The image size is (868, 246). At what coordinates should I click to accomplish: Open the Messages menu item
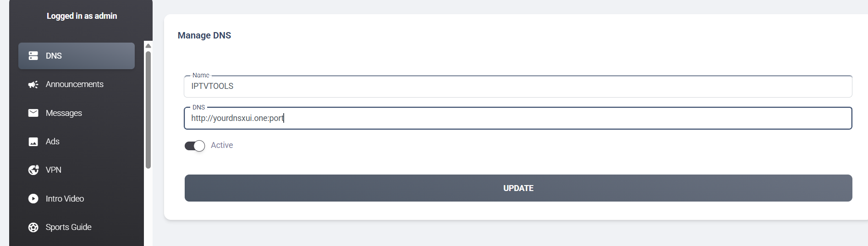coord(77,113)
